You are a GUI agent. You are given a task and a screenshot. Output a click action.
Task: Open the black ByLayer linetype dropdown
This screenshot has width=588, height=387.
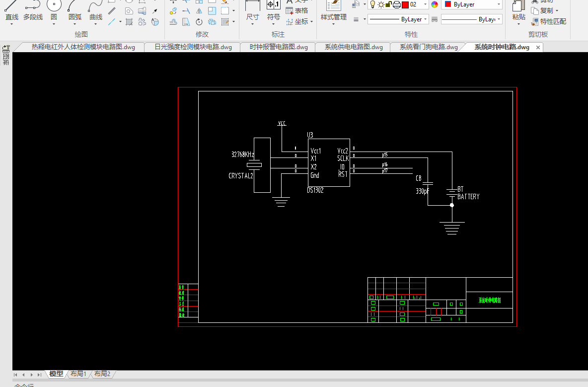click(x=426, y=19)
